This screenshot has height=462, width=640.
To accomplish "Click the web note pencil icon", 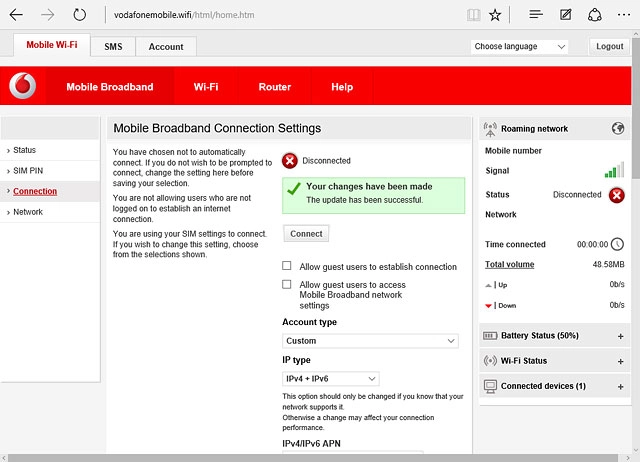I will [x=566, y=15].
